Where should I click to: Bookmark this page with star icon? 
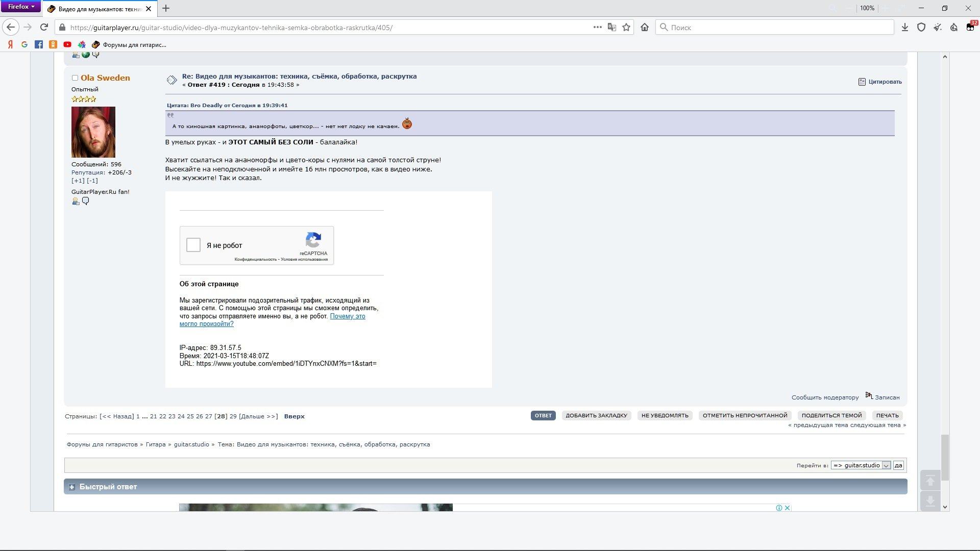tap(626, 28)
